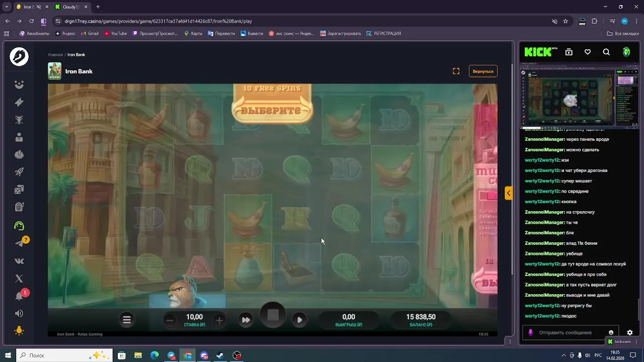Image resolution: width=644 pixels, height=362 pixels.
Task: Open the X social link in sidebar
Action: [19, 279]
